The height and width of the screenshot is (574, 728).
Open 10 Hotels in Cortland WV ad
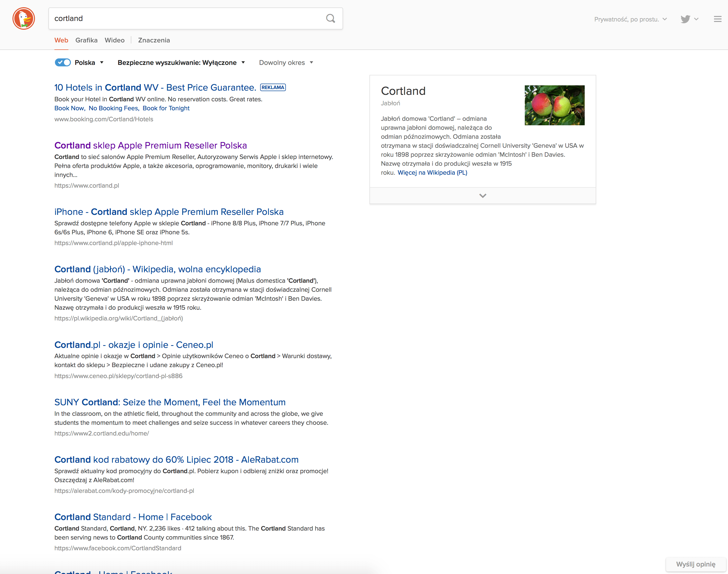click(155, 87)
